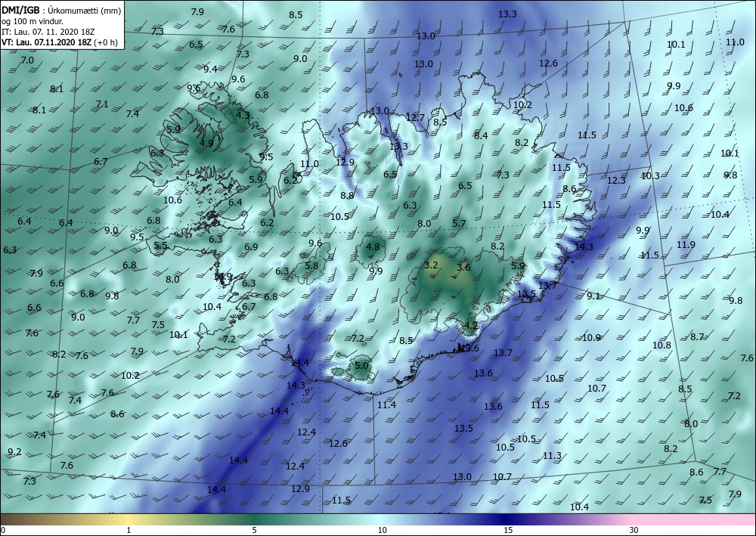
Task: Click the map value 6.9
Action: pyautogui.click(x=251, y=246)
